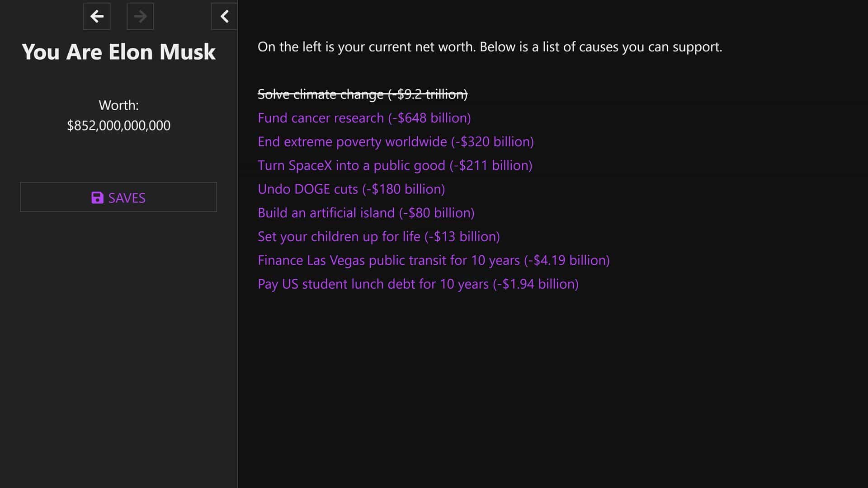The image size is (868, 488).
Task: Click Set your children up for life
Action: [379, 237]
